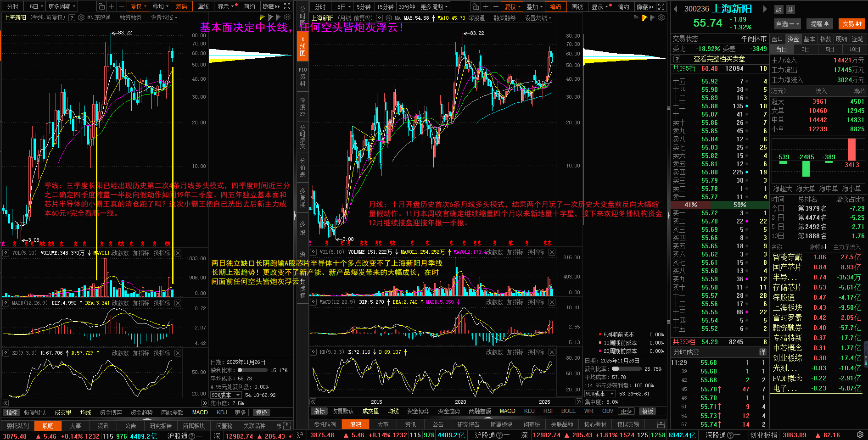The height and width of the screenshot is (440, 868).
Task: Click 改参数 on left MACD panel
Action: click(120, 303)
